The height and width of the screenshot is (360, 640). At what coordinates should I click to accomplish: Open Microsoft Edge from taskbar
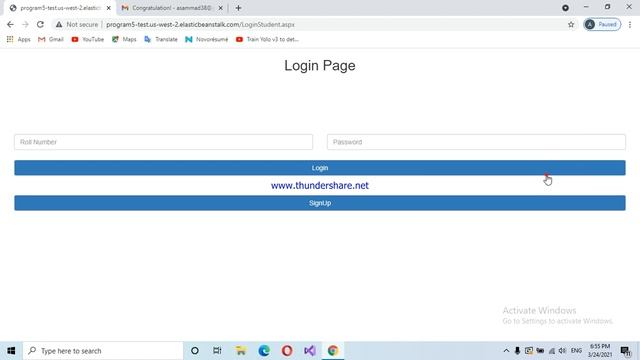[x=264, y=351]
